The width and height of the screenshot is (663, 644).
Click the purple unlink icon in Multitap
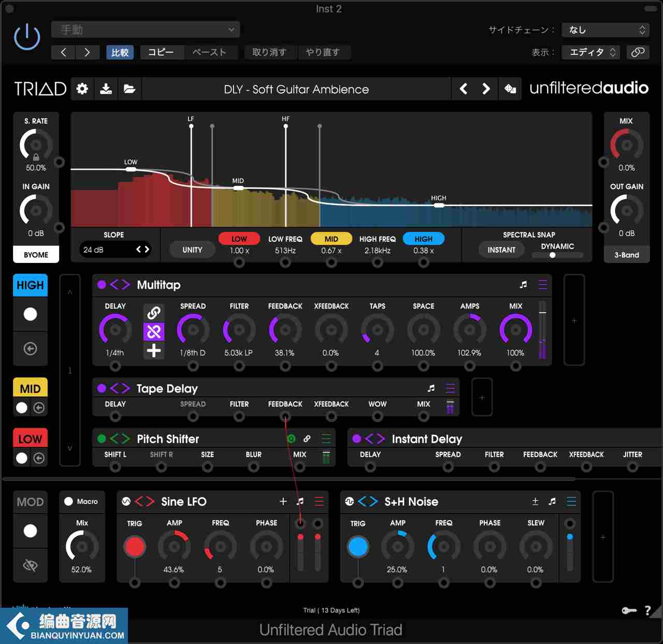click(x=154, y=331)
